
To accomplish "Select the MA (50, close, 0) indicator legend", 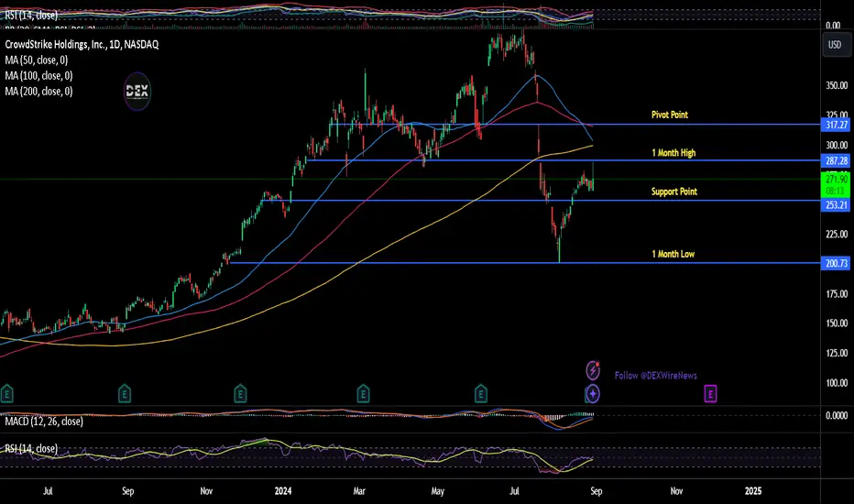I will pyautogui.click(x=37, y=60).
